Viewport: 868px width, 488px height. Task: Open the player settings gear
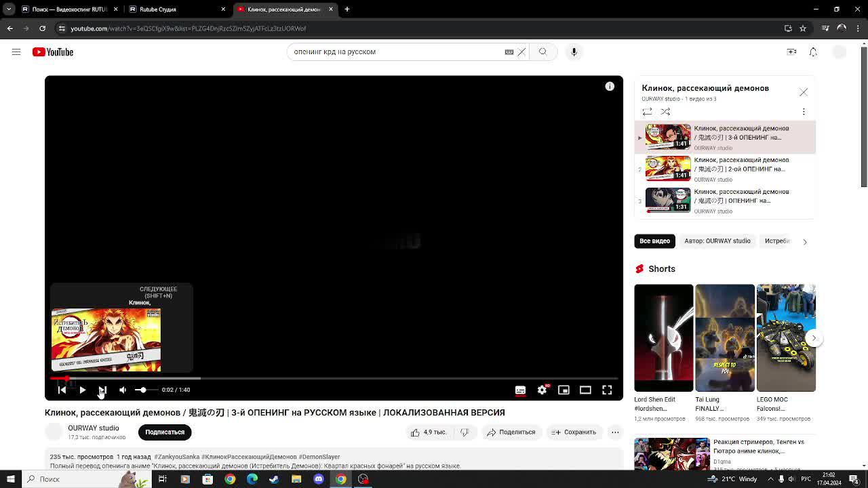point(542,390)
